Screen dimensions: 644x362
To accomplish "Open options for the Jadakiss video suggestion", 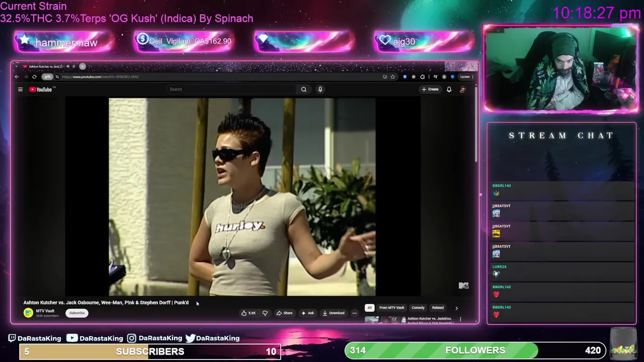I will (460, 319).
